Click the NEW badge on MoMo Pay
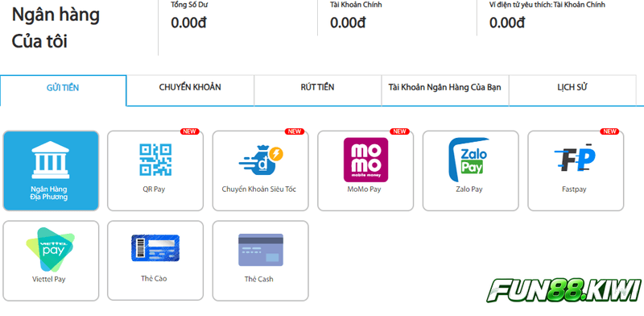 click(399, 131)
